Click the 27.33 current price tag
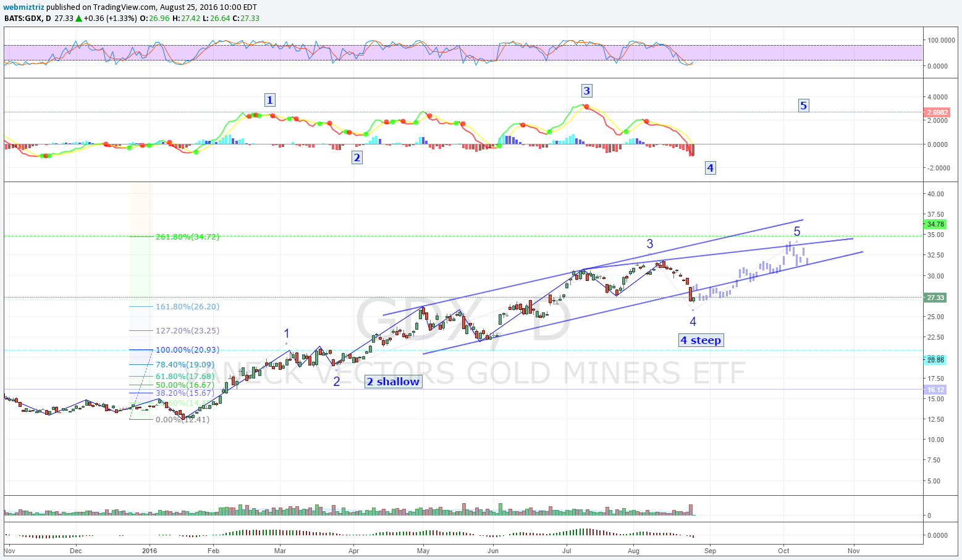The width and height of the screenshot is (962, 560). click(935, 298)
